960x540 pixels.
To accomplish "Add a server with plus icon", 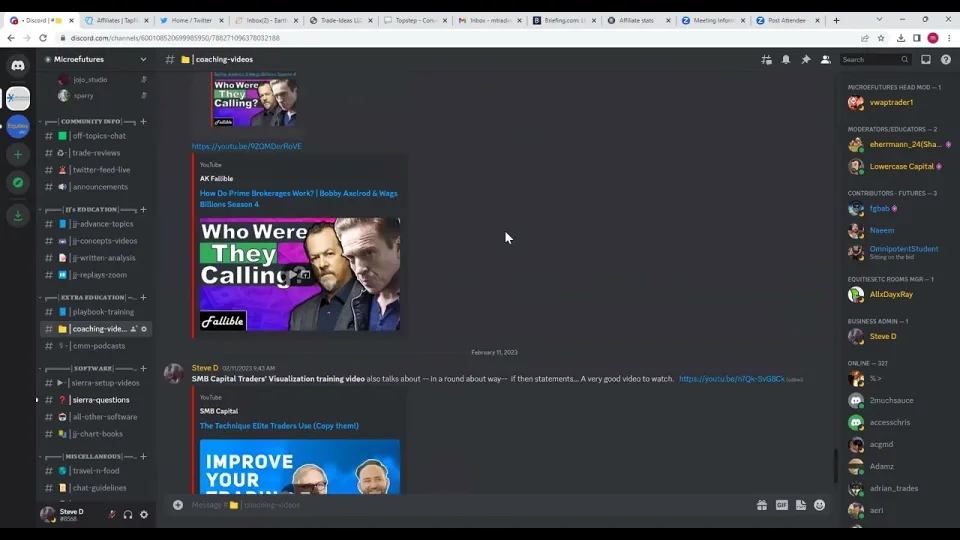I will 18,154.
